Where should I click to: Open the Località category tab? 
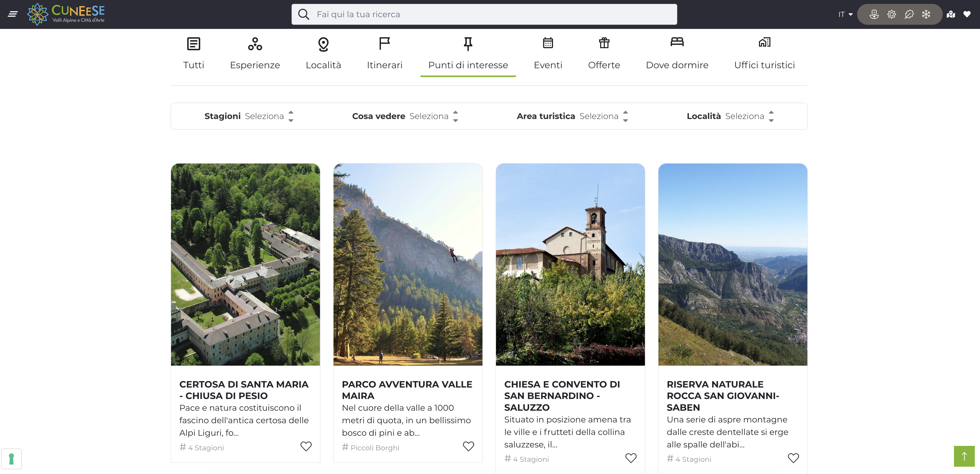click(x=323, y=54)
